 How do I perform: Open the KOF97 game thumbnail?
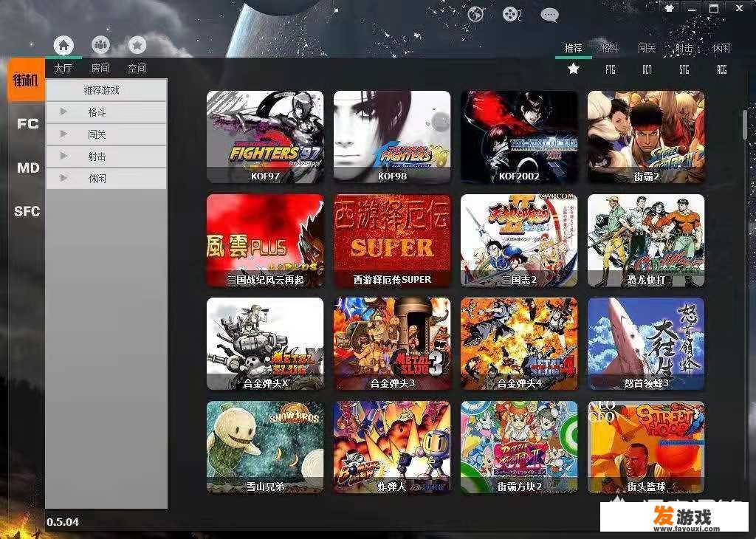pyautogui.click(x=265, y=137)
